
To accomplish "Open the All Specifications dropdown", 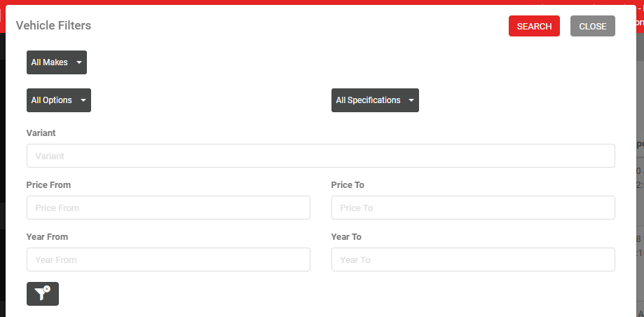I will [375, 100].
